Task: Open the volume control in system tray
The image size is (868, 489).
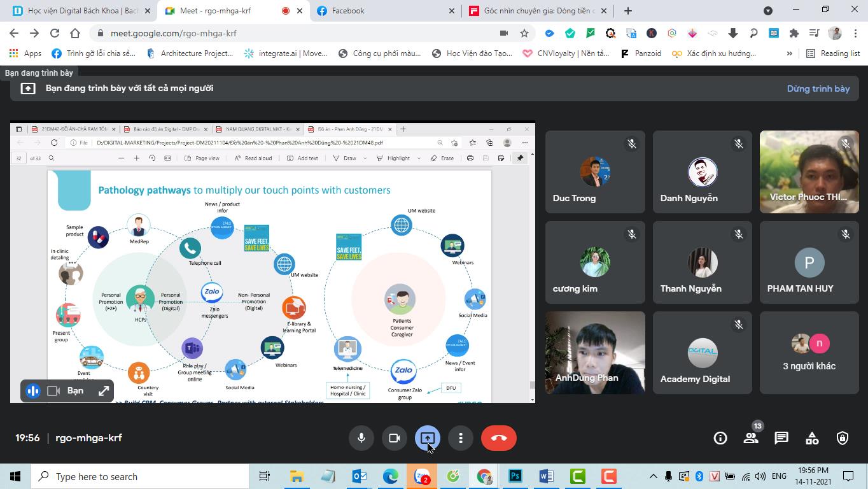Action: tap(760, 476)
